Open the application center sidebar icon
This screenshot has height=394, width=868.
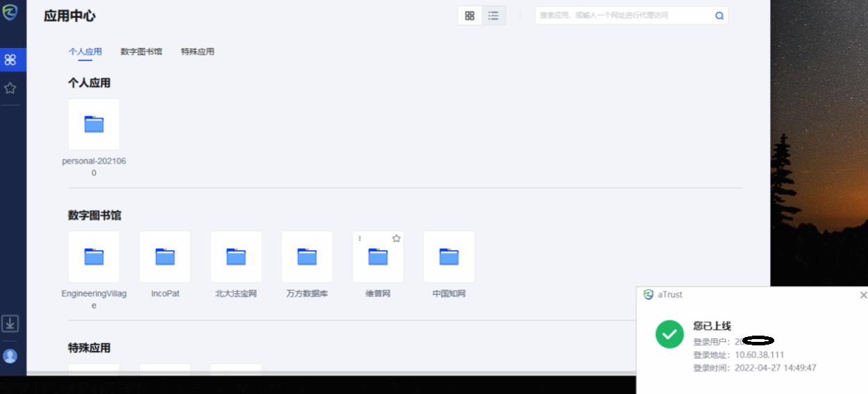tap(10, 60)
